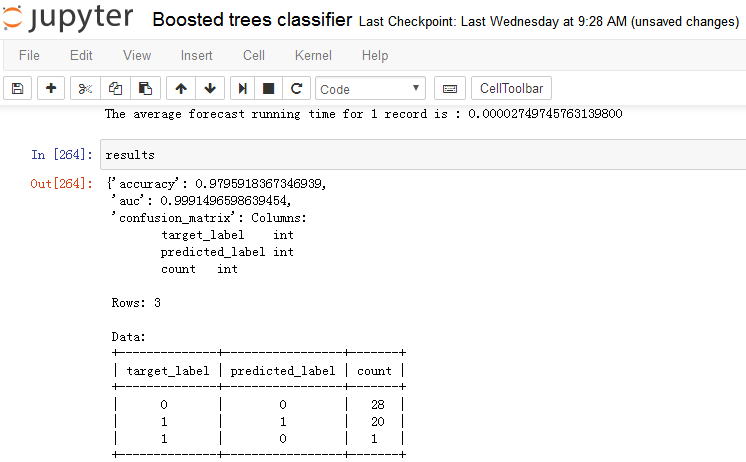Run the cell with the step-forward icon
746x462 pixels.
click(x=243, y=89)
